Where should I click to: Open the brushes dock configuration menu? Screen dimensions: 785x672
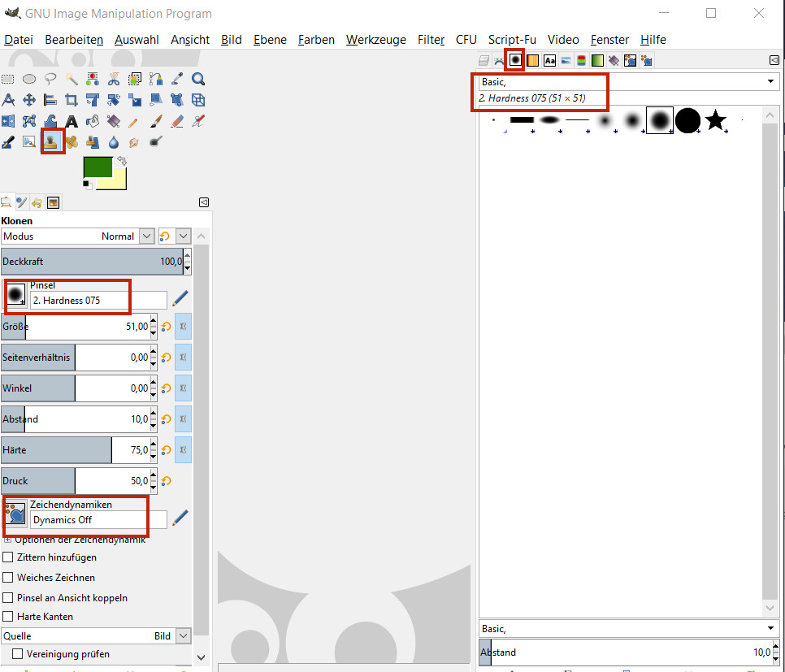pyautogui.click(x=774, y=60)
